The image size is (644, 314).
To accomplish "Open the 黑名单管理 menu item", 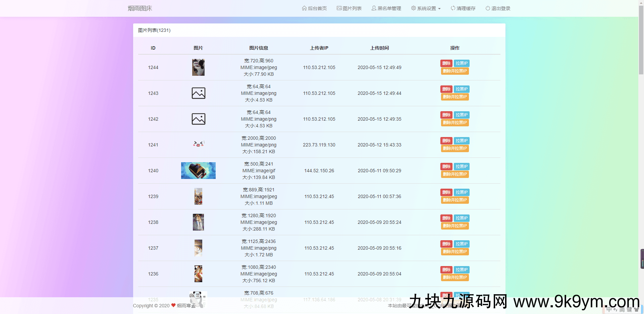I will coord(389,8).
